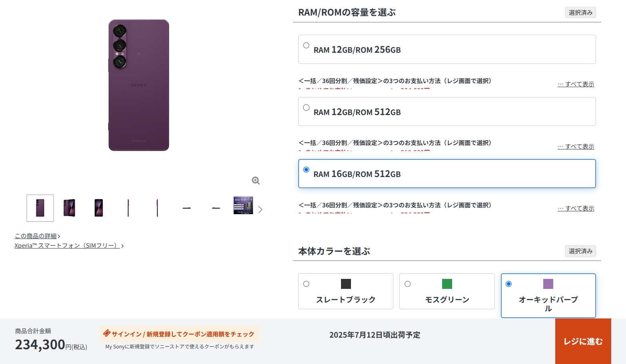Select third thumbnail showing phone front screen
626x364 pixels.
(x=99, y=208)
